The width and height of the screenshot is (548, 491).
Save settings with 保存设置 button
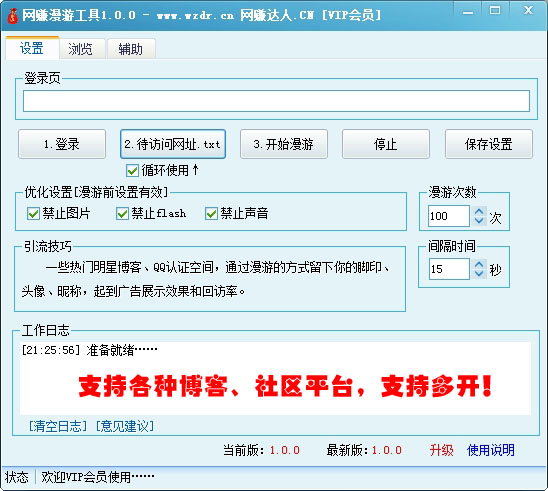[x=489, y=144]
